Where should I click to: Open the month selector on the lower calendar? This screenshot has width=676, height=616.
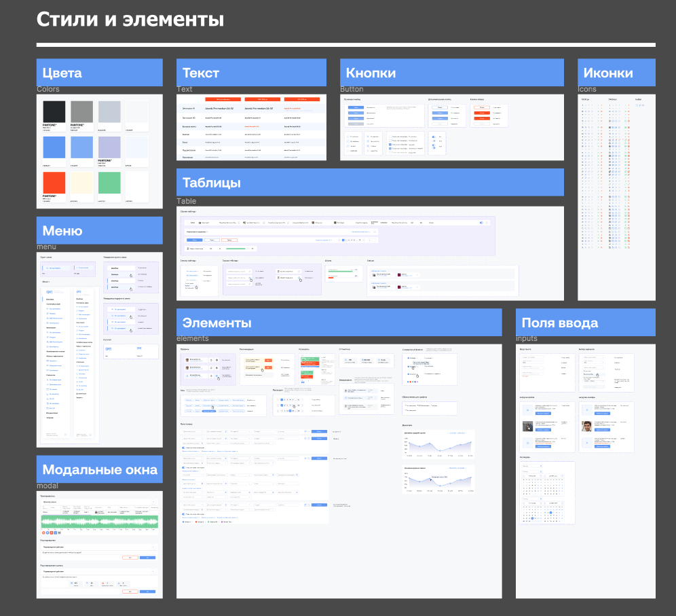pos(531,504)
